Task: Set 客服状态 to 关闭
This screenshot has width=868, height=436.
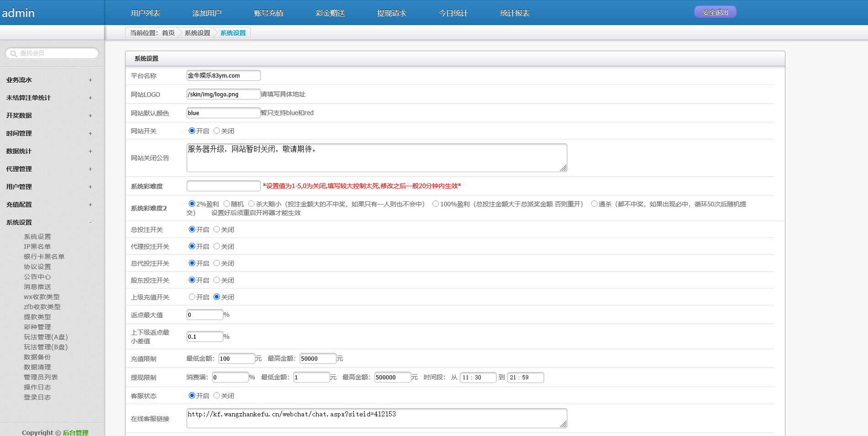Action: [x=217, y=395]
